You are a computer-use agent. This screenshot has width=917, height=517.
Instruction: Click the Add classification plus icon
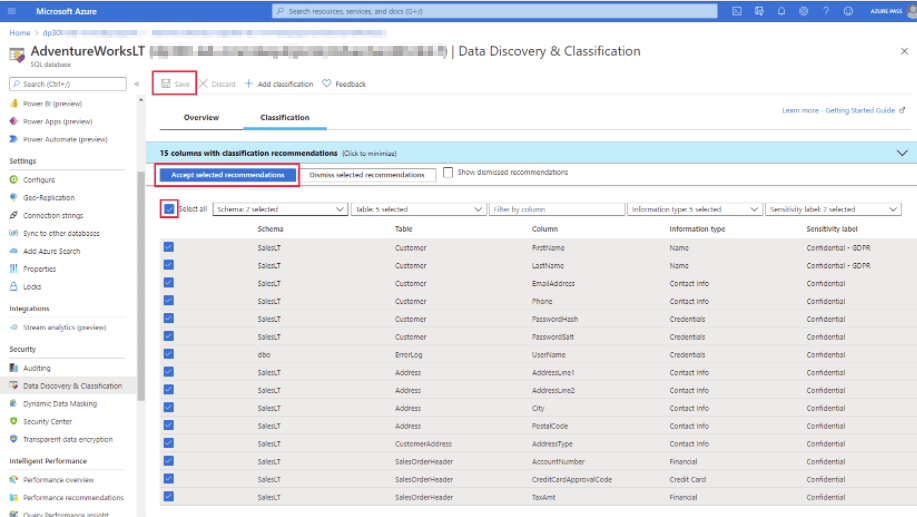[x=249, y=84]
